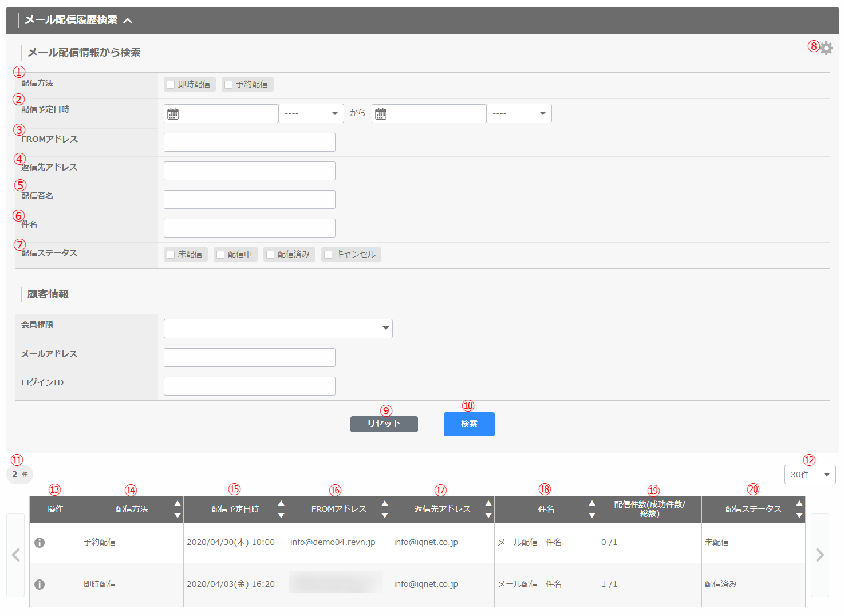844x616 pixels.
Task: Collapse the メール配信履歴検索 panel header
Action: (x=128, y=21)
